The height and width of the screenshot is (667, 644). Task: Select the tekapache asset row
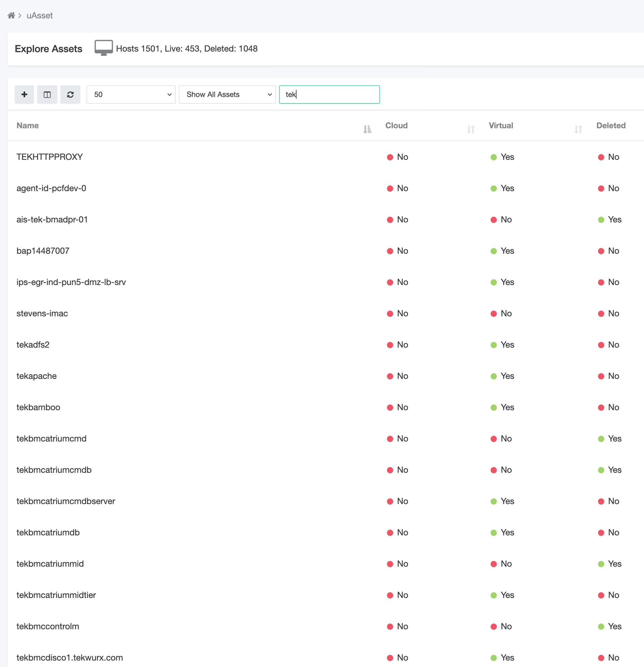[x=36, y=376]
